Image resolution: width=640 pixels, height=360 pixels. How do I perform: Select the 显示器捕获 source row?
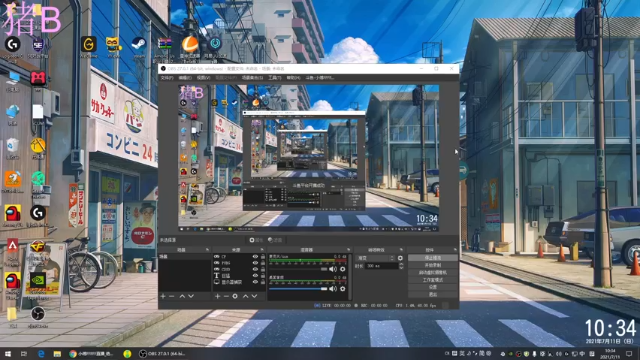[x=239, y=282]
